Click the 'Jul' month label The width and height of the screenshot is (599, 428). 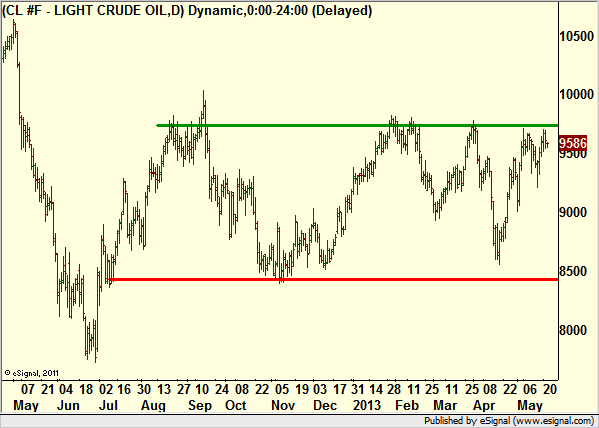pos(108,405)
